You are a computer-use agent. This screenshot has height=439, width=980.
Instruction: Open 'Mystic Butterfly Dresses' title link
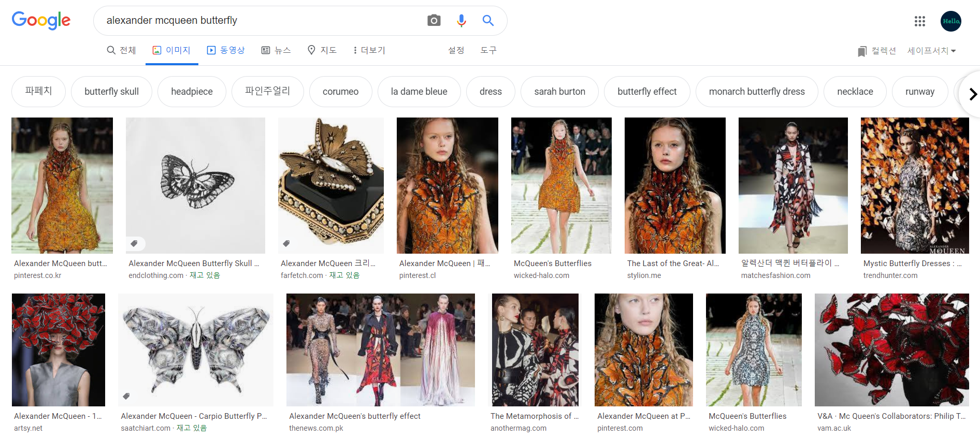coord(912,264)
